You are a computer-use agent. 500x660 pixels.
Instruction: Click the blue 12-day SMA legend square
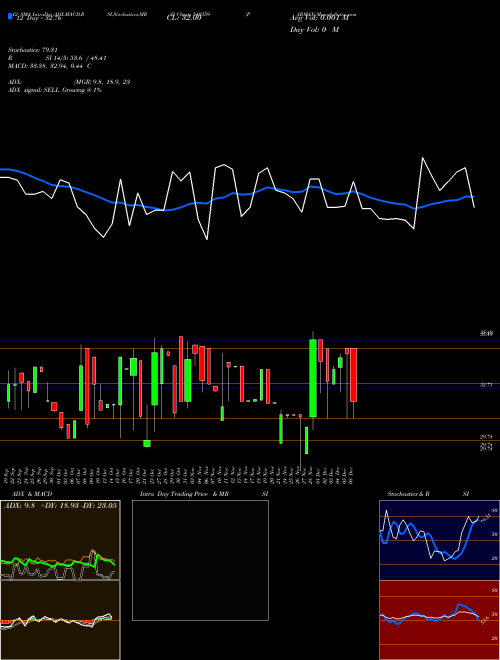pyautogui.click(x=10, y=16)
